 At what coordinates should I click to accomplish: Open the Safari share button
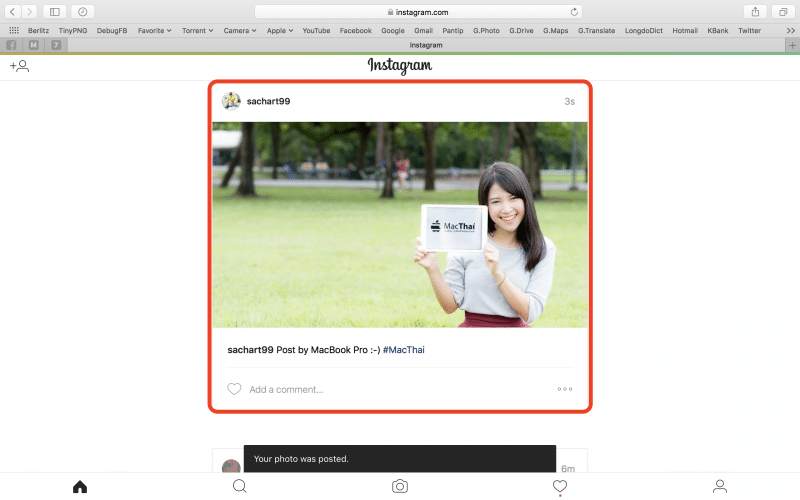tap(755, 11)
